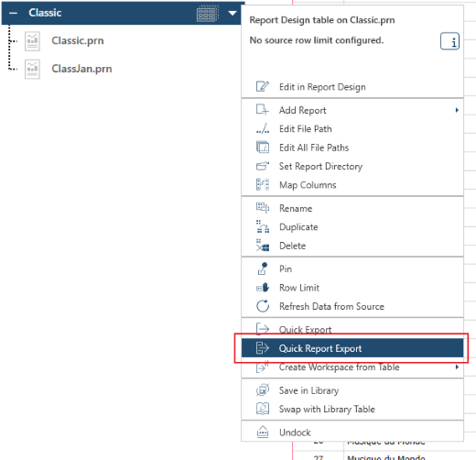
Task: Click the Undock icon
Action: pos(263,432)
